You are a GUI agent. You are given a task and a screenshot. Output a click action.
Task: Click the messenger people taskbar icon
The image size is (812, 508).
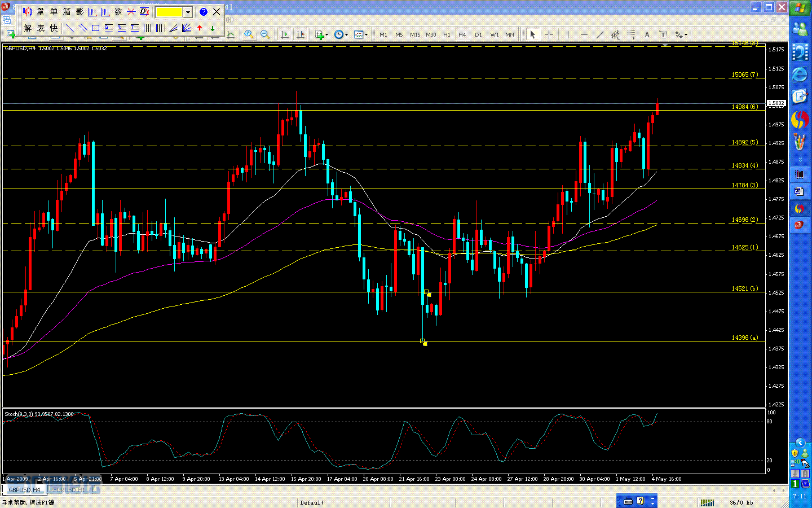pos(800,29)
